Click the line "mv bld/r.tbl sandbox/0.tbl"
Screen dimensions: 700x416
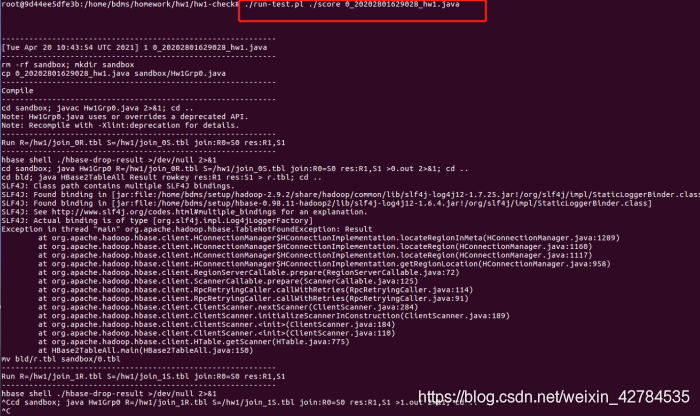[61, 359]
